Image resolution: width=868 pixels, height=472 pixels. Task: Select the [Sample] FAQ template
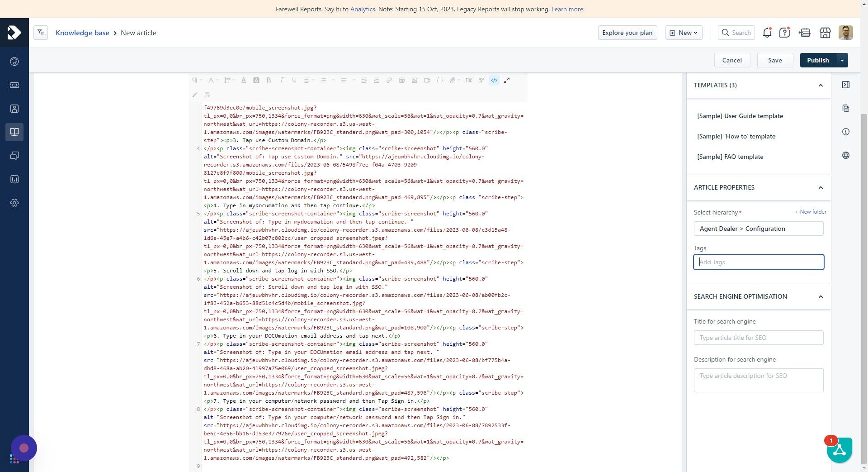click(x=730, y=157)
